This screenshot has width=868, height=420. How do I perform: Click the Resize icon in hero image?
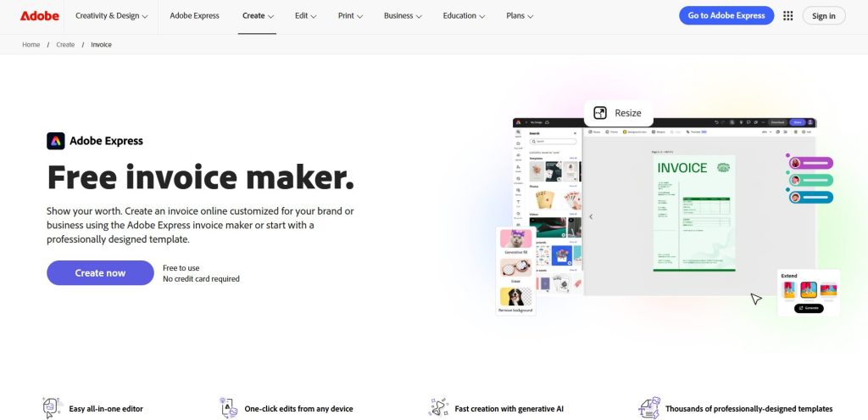point(600,113)
